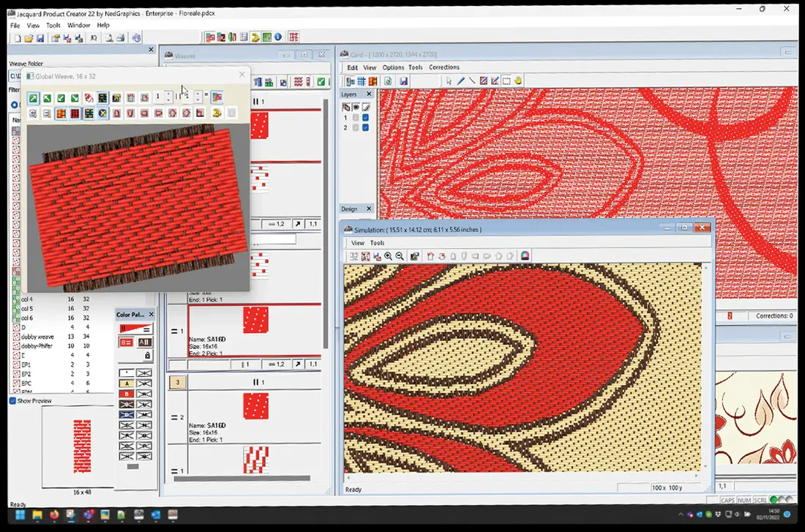Toggle the Show Preview checkbox
The width and height of the screenshot is (805, 532).
[x=13, y=400]
